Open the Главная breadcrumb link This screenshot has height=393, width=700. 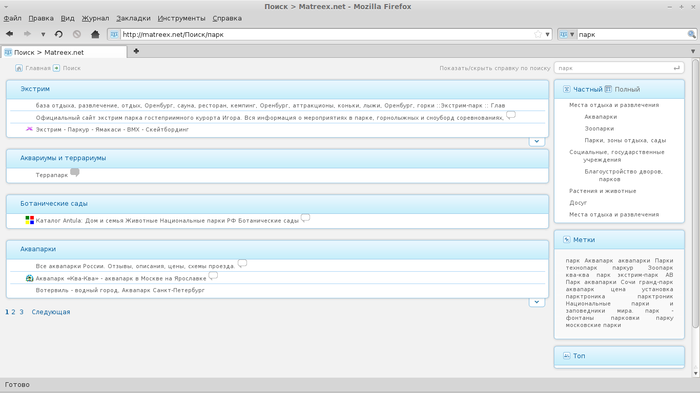tap(38, 68)
